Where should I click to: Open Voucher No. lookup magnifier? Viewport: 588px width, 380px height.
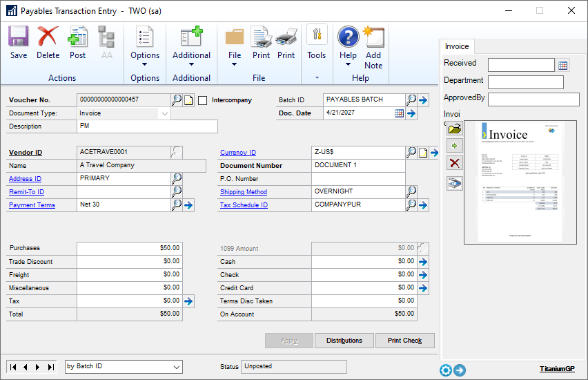point(177,100)
